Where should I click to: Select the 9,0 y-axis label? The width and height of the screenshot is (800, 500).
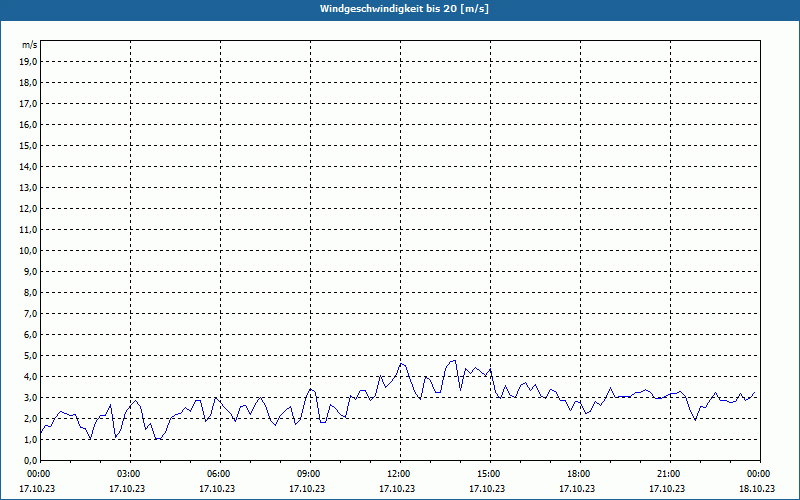[30, 271]
